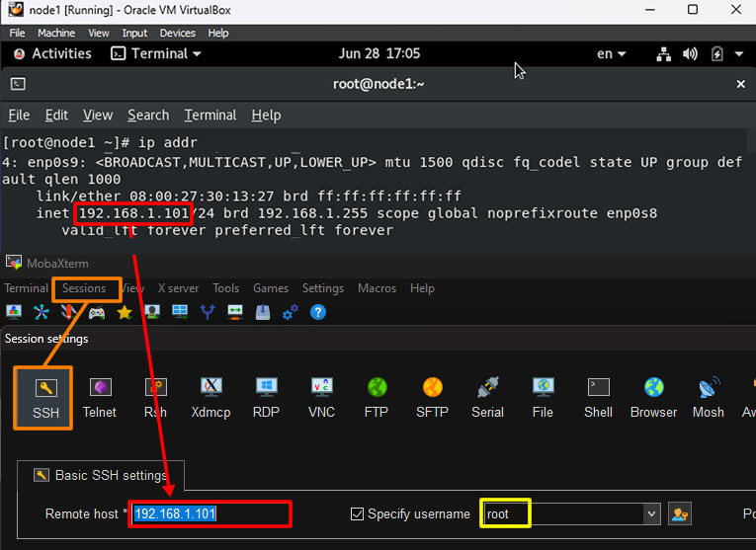Open the GNOME terminal File menu
Viewport: 756px width, 550px height.
click(x=19, y=116)
